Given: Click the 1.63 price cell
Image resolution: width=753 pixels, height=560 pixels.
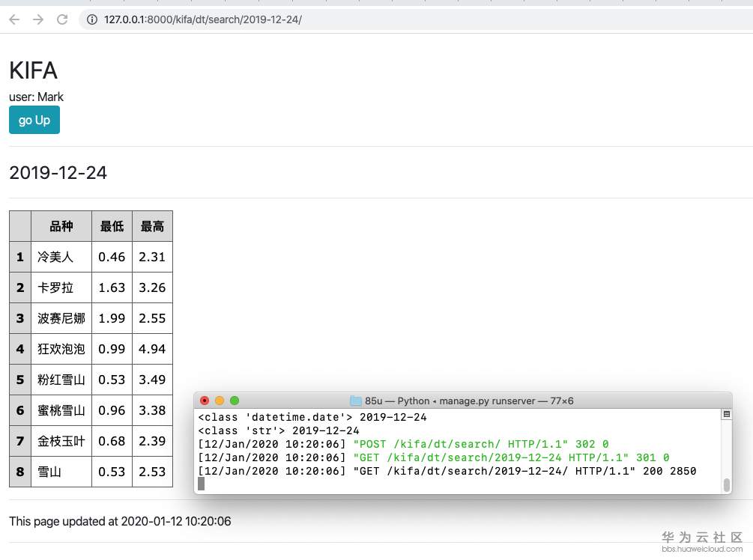Looking at the screenshot, I should pyautogui.click(x=112, y=287).
